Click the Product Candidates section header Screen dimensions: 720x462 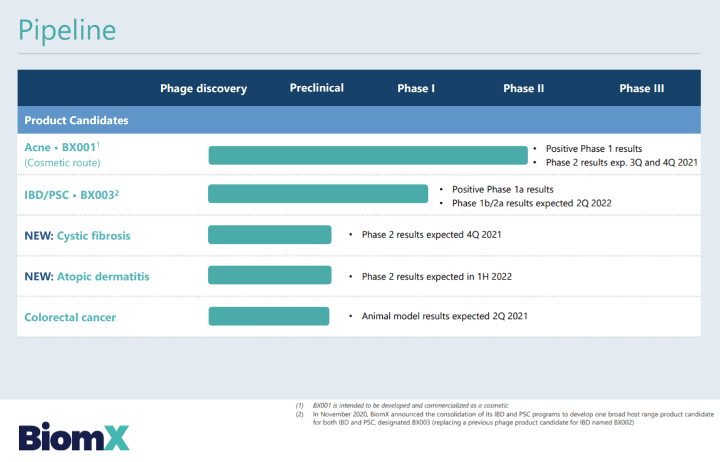point(76,120)
